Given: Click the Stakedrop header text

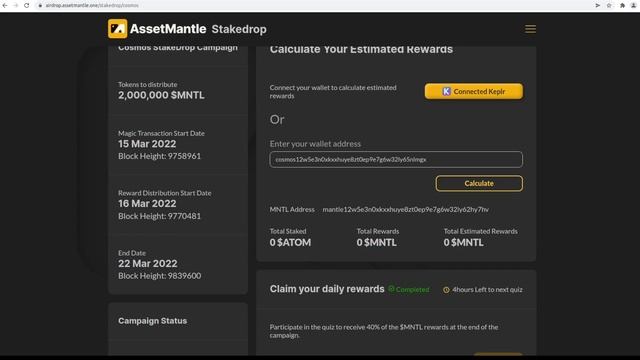Looking at the screenshot, I should click(x=239, y=29).
